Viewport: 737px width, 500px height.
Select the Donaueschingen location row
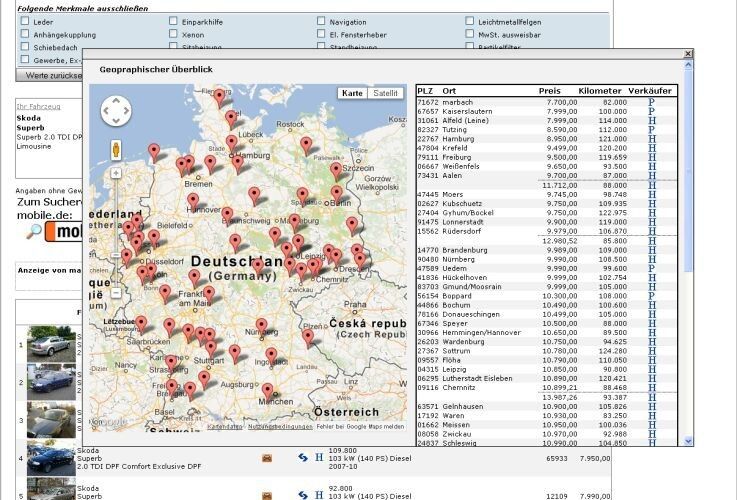pyautogui.click(x=547, y=314)
